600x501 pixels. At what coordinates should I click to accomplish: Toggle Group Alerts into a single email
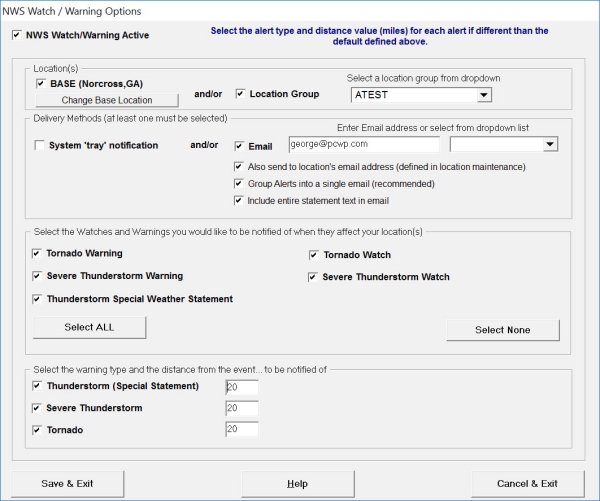[239, 184]
